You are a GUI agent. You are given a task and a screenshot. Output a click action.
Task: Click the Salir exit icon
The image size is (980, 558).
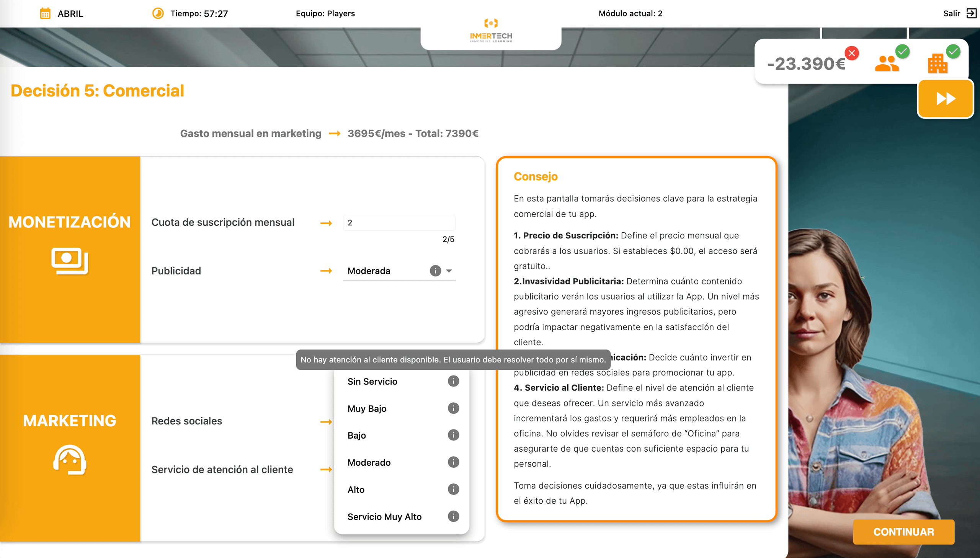(x=971, y=13)
